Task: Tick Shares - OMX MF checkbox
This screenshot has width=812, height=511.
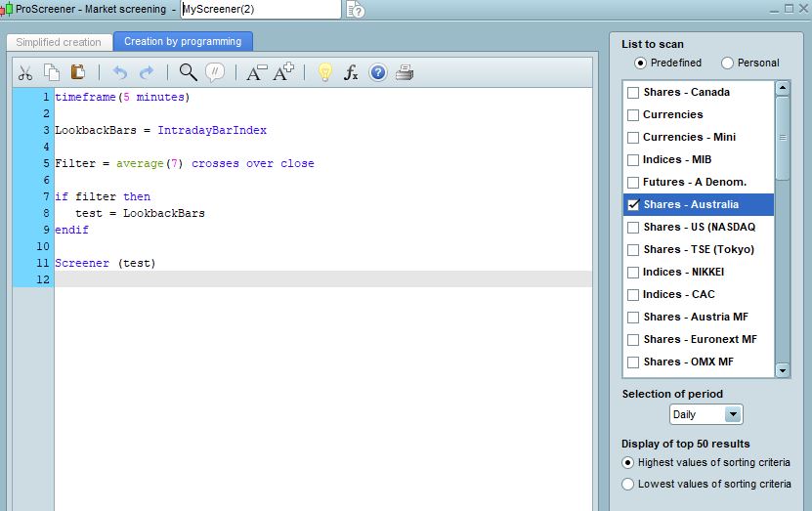Action: tap(633, 362)
